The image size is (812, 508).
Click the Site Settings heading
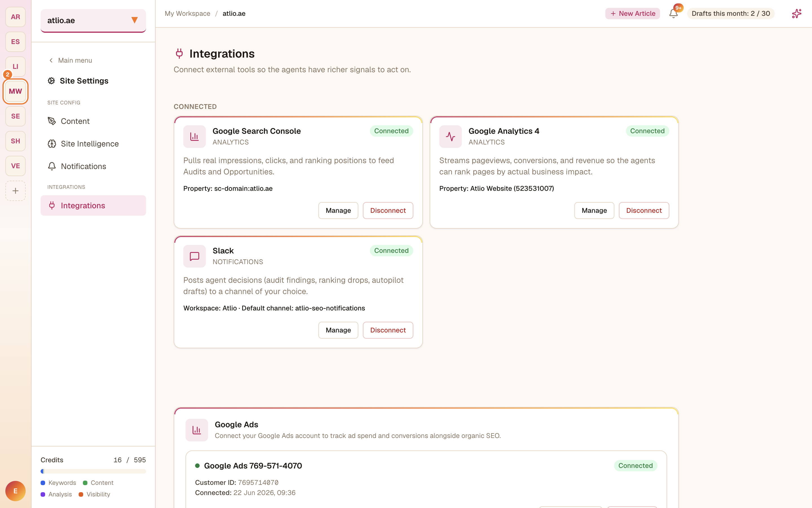point(84,81)
